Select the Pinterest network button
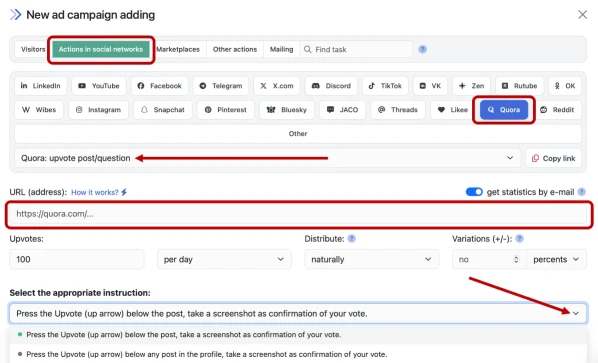Viewport: 598px width, 363px height. click(226, 110)
